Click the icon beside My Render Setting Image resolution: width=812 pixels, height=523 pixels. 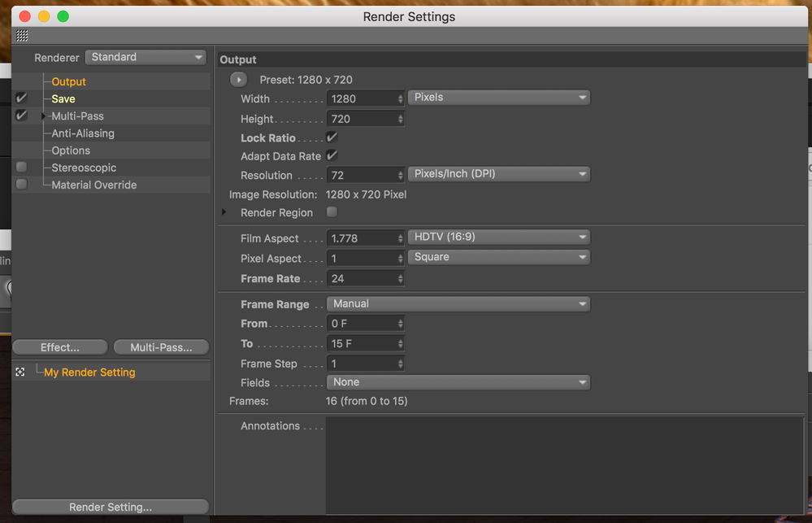(20, 373)
